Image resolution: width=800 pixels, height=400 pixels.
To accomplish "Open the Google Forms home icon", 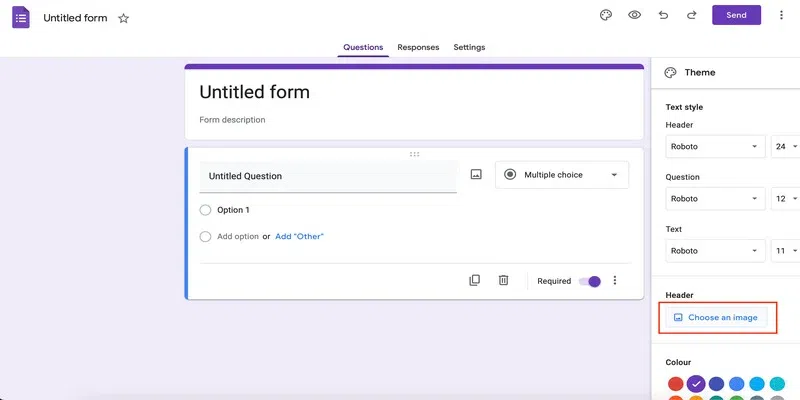I will (x=21, y=17).
